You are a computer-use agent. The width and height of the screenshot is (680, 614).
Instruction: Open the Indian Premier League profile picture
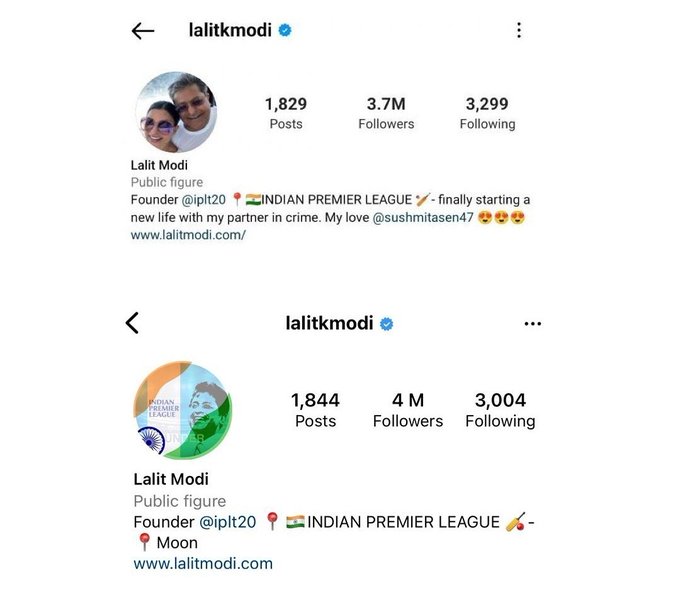coord(183,410)
